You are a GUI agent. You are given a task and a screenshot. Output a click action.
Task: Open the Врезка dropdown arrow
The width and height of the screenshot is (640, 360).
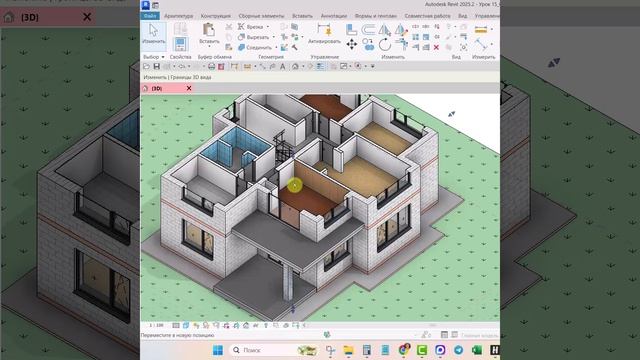coord(268,27)
